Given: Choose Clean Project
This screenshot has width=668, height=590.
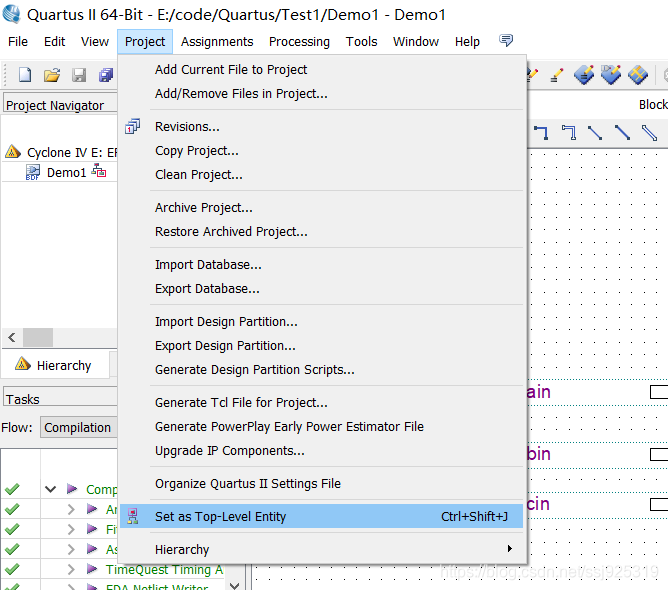Looking at the screenshot, I should [x=321, y=175].
